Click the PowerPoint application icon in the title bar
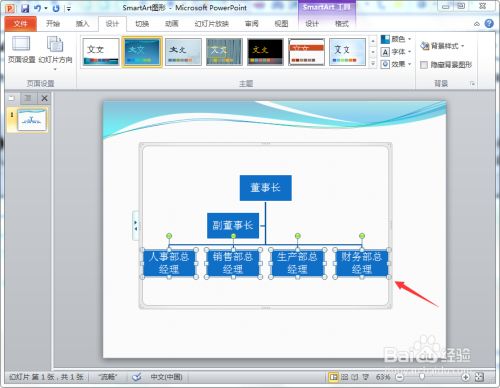This screenshot has height=388, width=500. (10, 8)
